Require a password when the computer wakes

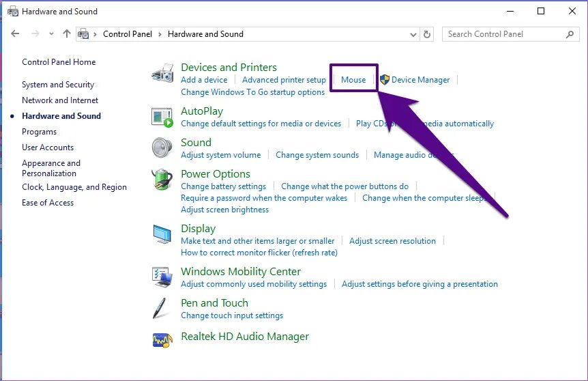[x=264, y=198]
